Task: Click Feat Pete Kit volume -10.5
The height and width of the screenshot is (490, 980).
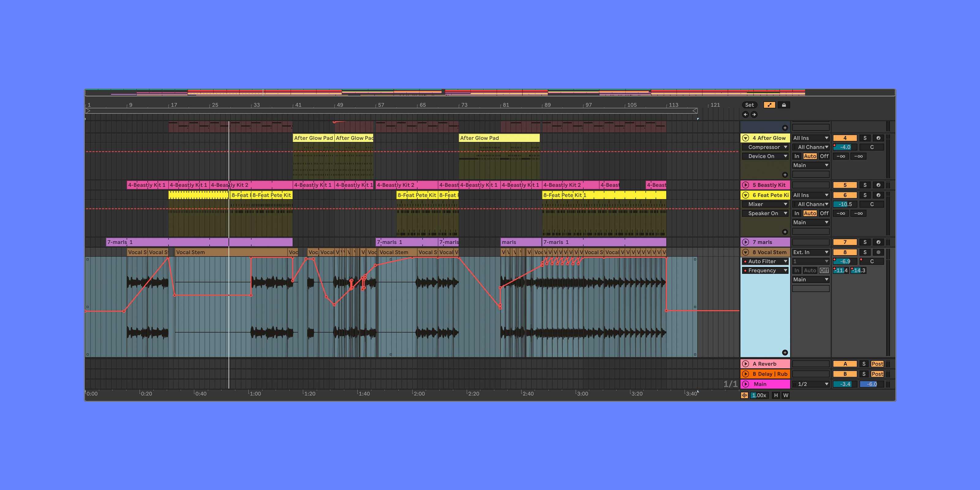Action: 845,204
